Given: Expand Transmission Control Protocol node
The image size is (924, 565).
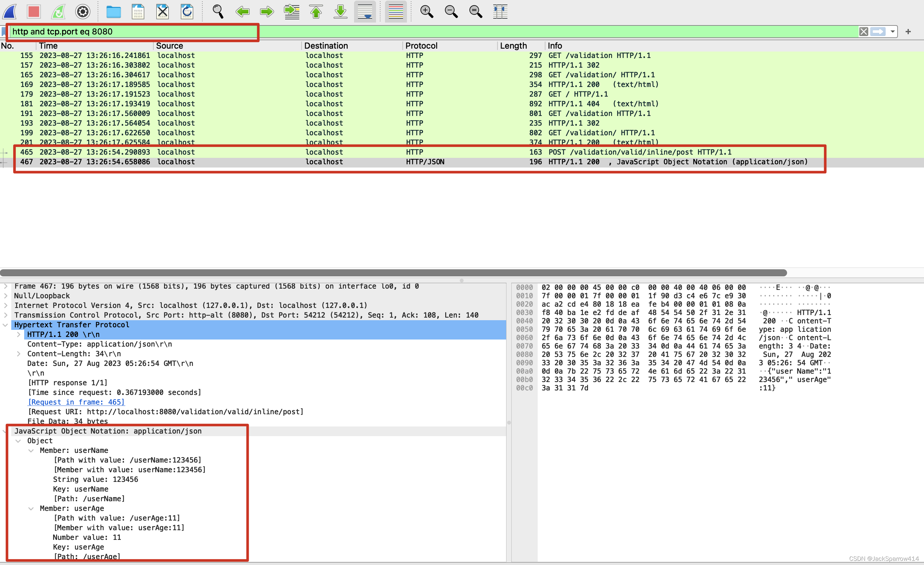Looking at the screenshot, I should tap(5, 315).
